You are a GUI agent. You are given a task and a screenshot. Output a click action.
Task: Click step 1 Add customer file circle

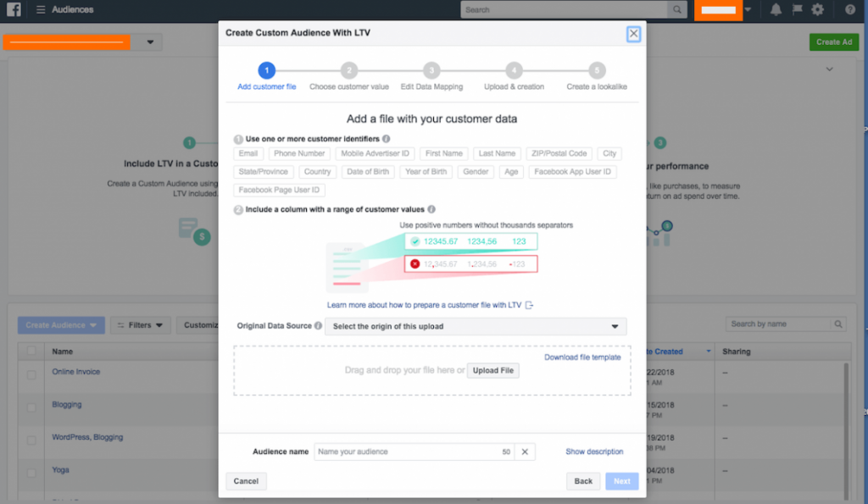point(266,70)
